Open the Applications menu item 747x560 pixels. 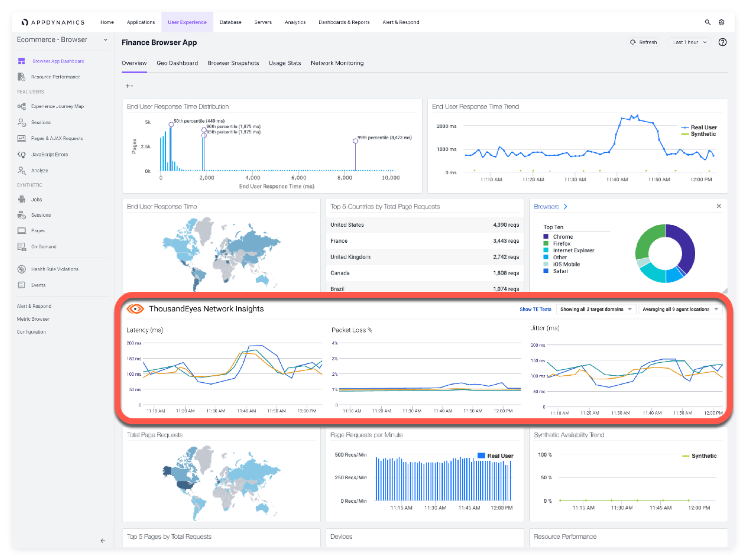click(x=141, y=22)
